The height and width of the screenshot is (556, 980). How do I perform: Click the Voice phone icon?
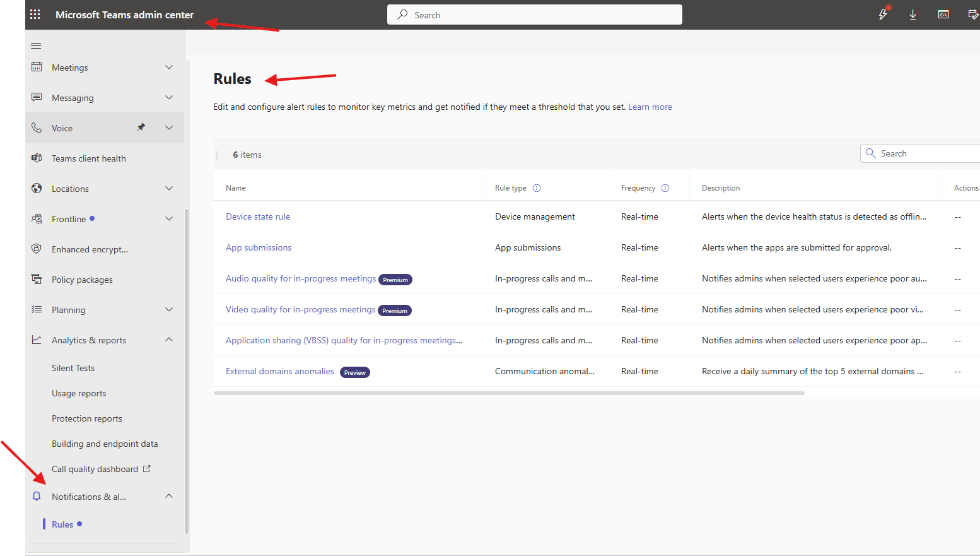[37, 127]
